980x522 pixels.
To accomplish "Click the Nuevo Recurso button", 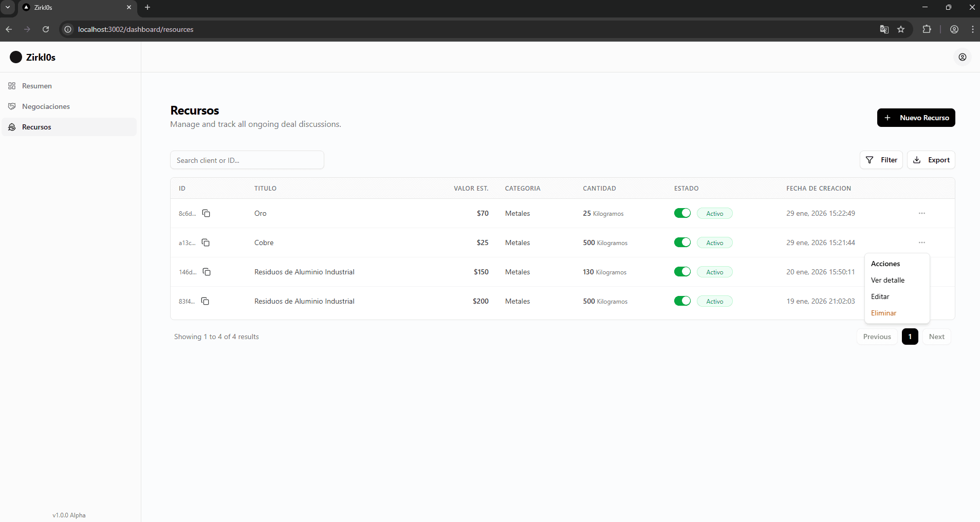I will [x=916, y=118].
